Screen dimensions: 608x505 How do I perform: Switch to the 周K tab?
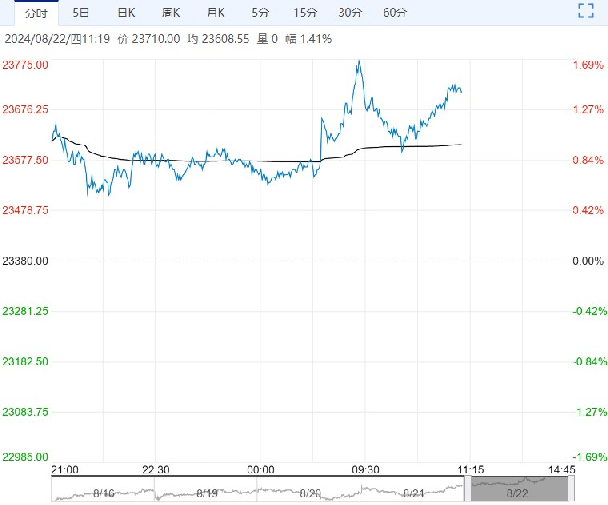point(171,13)
